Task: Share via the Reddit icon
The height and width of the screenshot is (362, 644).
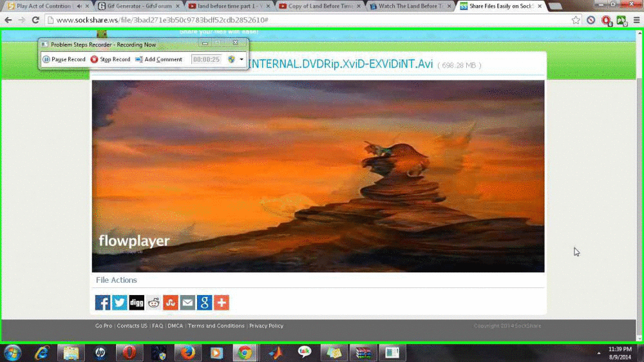Action: point(153,303)
